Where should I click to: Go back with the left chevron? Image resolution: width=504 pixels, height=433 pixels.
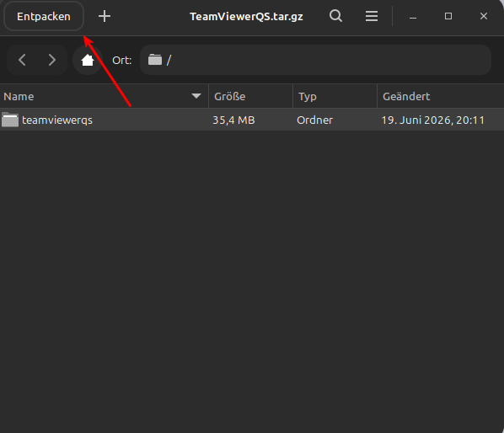(x=22, y=60)
